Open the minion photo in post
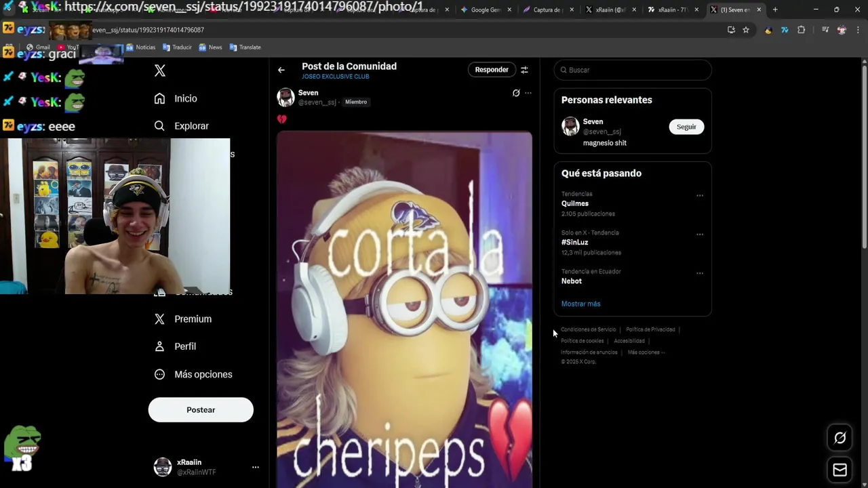 coord(404,309)
